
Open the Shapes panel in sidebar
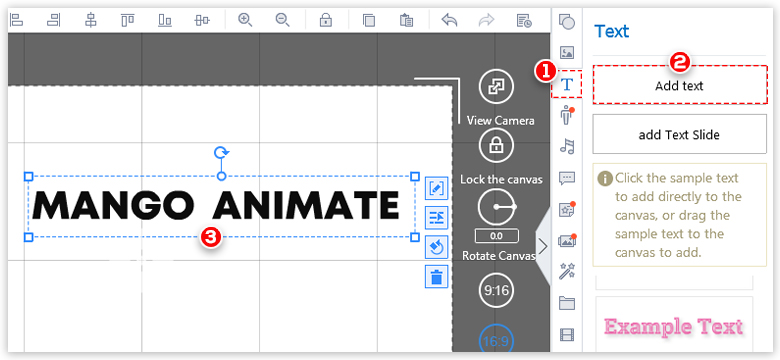567,22
